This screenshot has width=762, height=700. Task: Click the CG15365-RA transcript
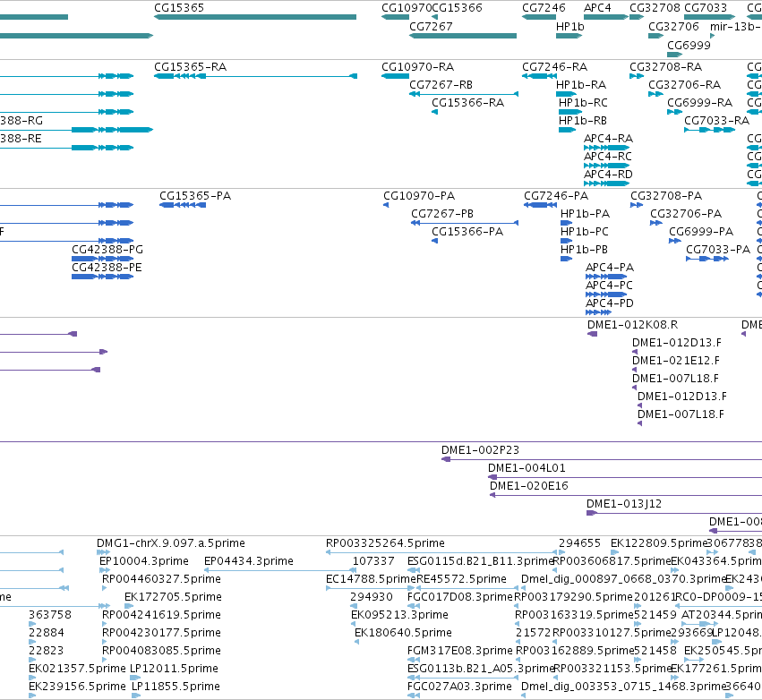coord(255,76)
